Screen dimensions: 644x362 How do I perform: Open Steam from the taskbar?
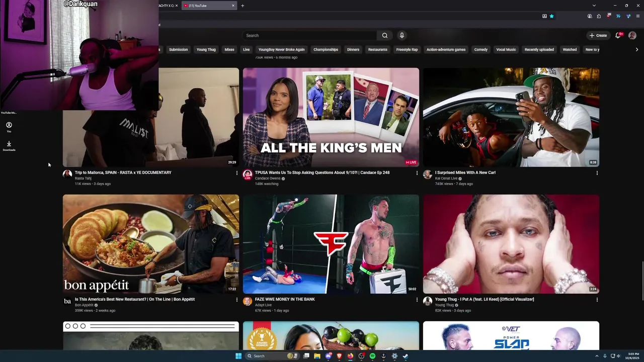406,356
